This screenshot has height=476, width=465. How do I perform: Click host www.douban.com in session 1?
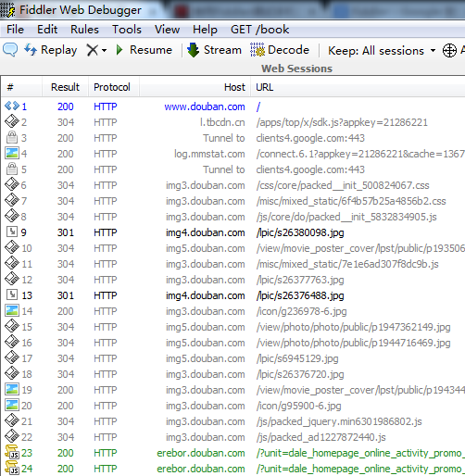(205, 106)
